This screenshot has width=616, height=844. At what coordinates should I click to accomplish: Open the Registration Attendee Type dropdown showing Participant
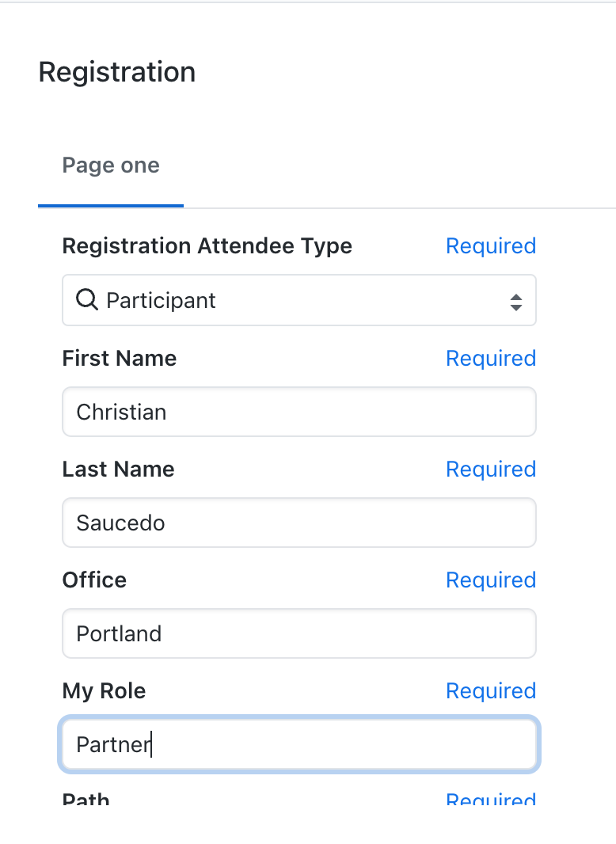coord(298,300)
